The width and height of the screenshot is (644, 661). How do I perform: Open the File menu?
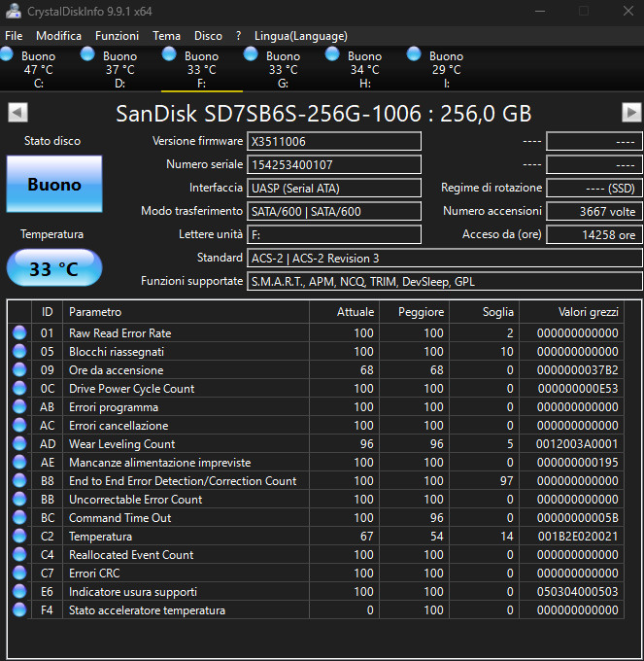coord(14,36)
